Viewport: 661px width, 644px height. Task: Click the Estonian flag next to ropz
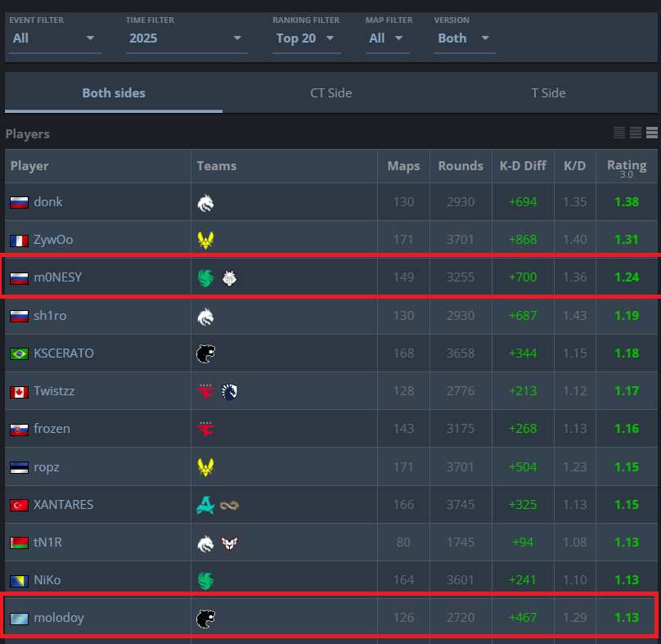tap(20, 468)
